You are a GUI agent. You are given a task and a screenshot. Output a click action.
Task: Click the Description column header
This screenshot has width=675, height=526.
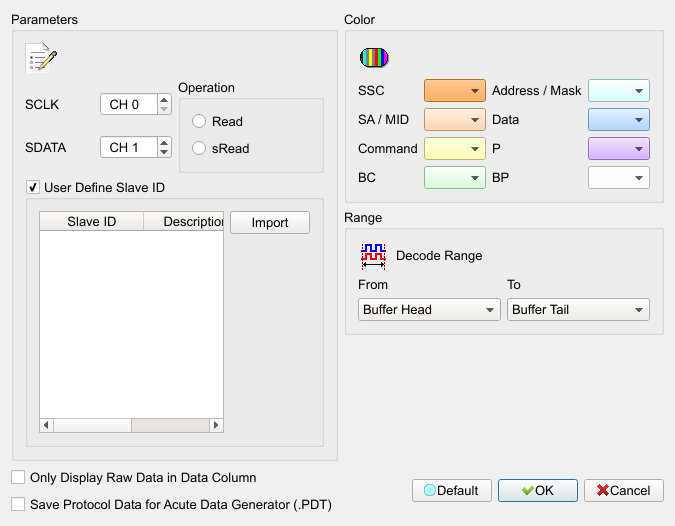pos(184,221)
